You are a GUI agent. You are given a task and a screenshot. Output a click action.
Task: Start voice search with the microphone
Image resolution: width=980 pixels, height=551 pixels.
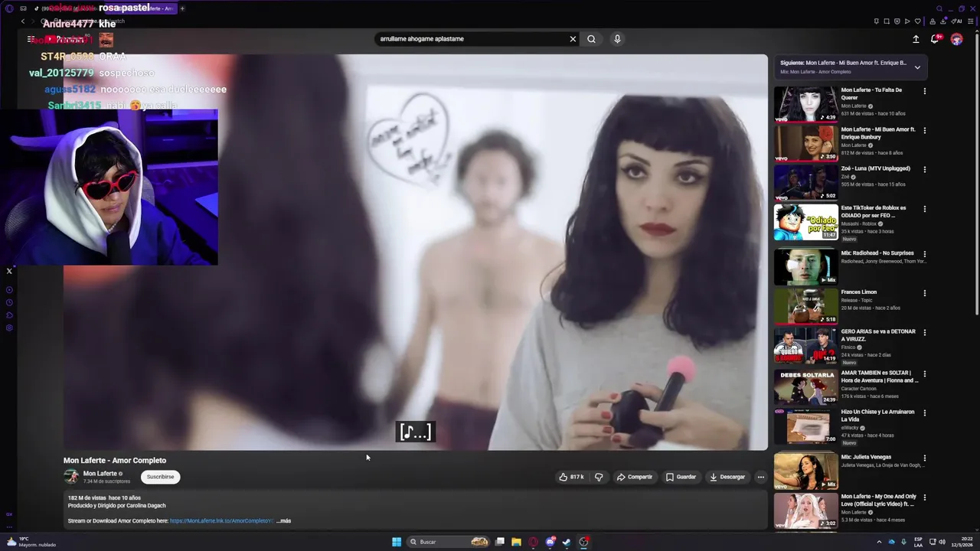pyautogui.click(x=617, y=39)
